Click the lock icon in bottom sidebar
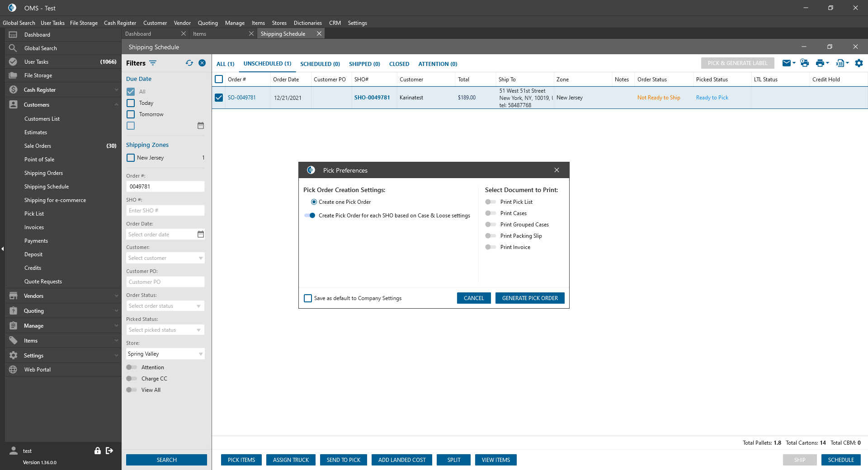868x470 pixels. [x=97, y=451]
